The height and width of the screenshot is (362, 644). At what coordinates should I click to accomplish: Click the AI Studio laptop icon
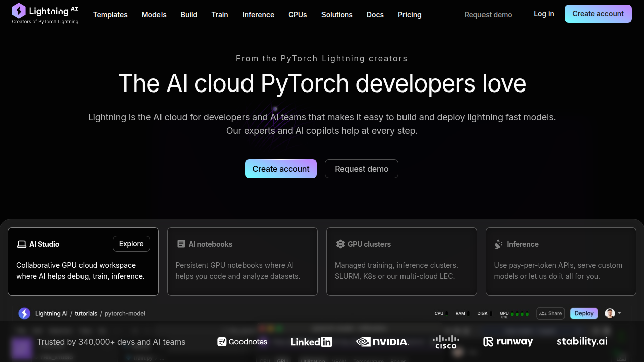click(21, 244)
